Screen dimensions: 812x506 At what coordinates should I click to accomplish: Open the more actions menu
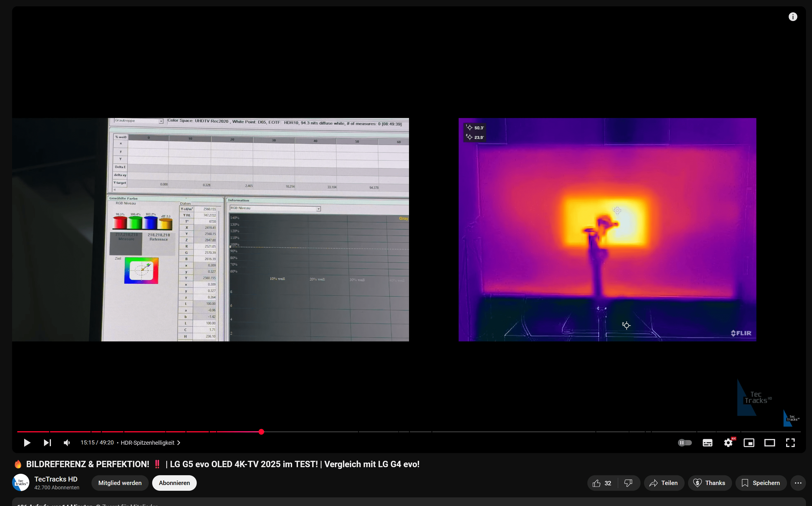pos(798,483)
